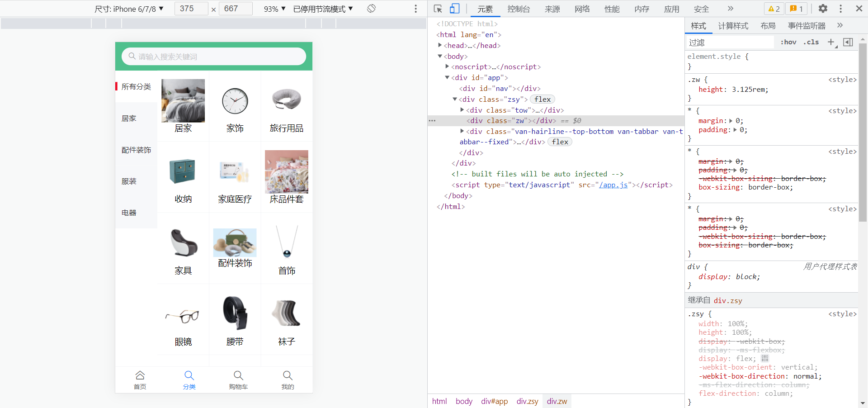Viewport: 868px width, 408px height.
Task: Open DevTools settings gear
Action: coord(823,9)
